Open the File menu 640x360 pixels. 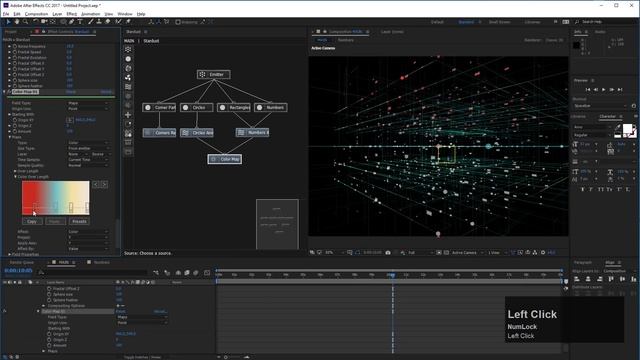coord(6,14)
